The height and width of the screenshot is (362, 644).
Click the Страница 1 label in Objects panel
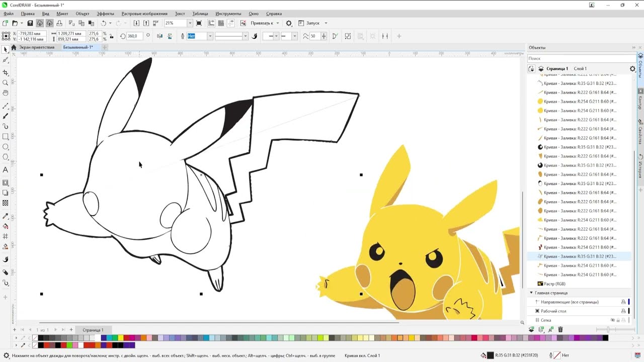pyautogui.click(x=557, y=69)
